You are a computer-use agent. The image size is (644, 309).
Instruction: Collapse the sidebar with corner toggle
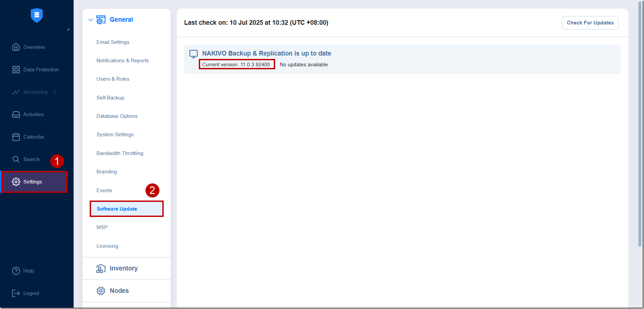pos(68,30)
